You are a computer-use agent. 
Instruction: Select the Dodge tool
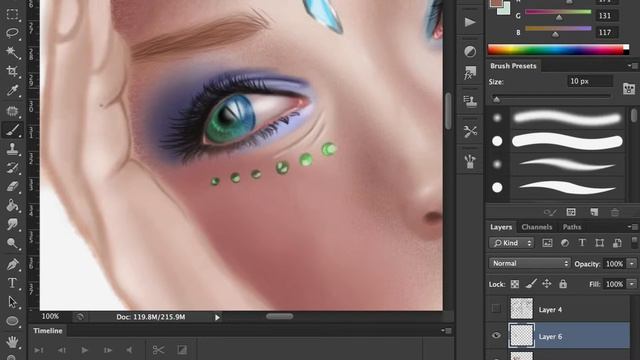[x=12, y=244]
